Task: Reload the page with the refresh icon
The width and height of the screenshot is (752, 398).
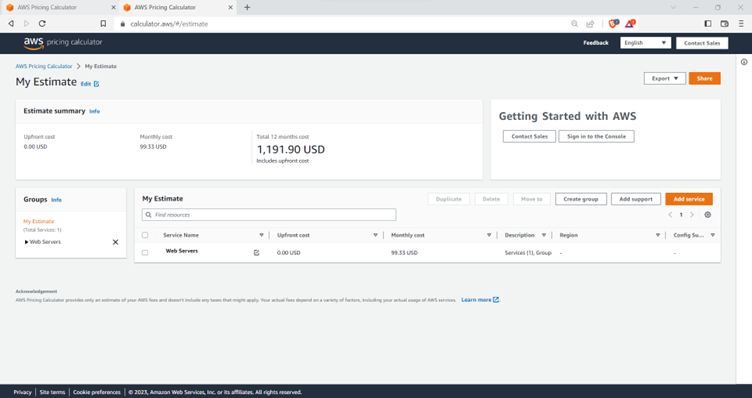Action: click(42, 23)
